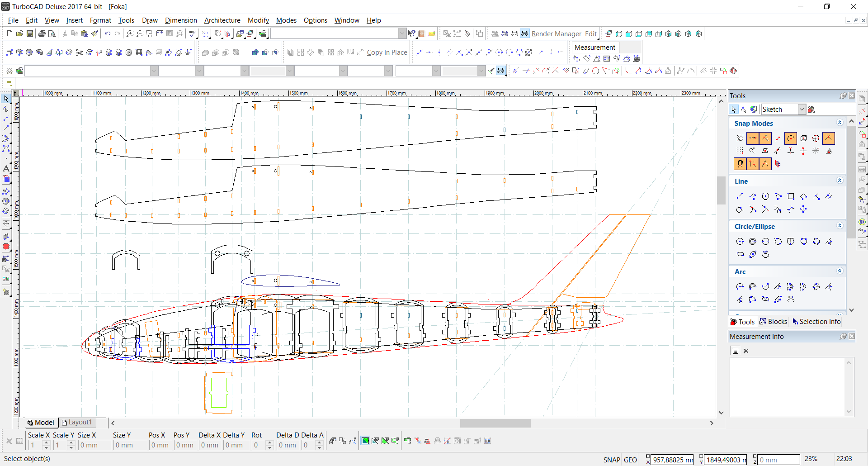Screen dimensions: 868x466
Task: Toggle the highlighted Intersection snap mode
Action: pos(828,138)
